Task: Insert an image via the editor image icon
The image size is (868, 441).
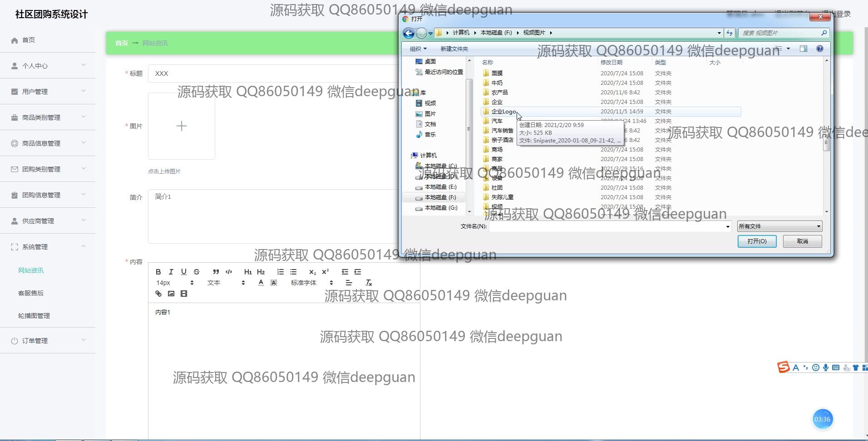Action: coord(171,294)
